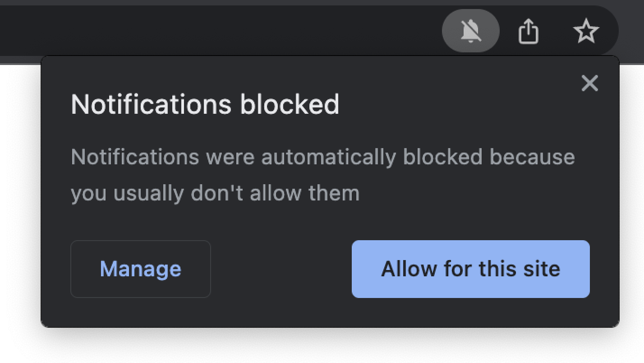Image resolution: width=644 pixels, height=363 pixels.
Task: Choose Manage to adjust notification permissions
Action: pos(140,269)
